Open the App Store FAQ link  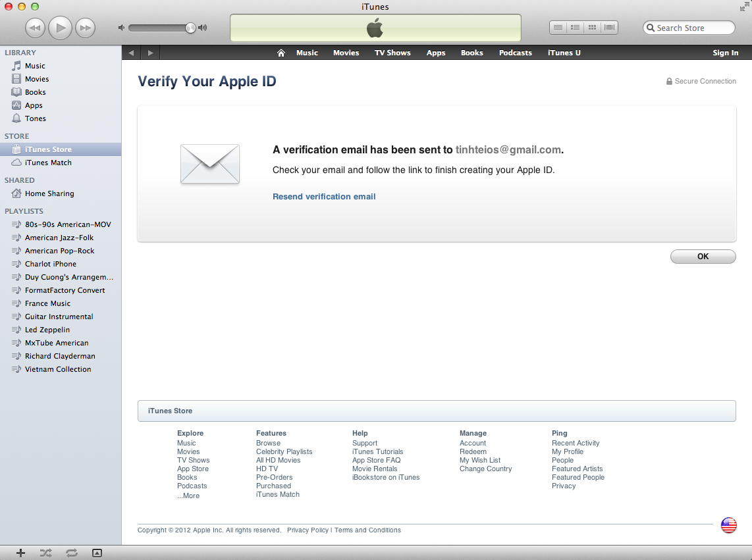pos(376,460)
